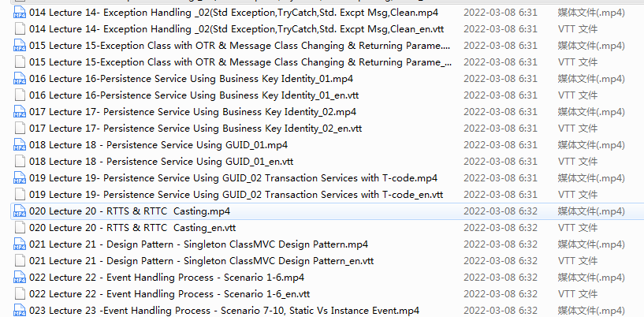The image size is (644, 317).
Task: Click file icon of Lecture 20 Casting_en.vtt
Action: tap(19, 227)
